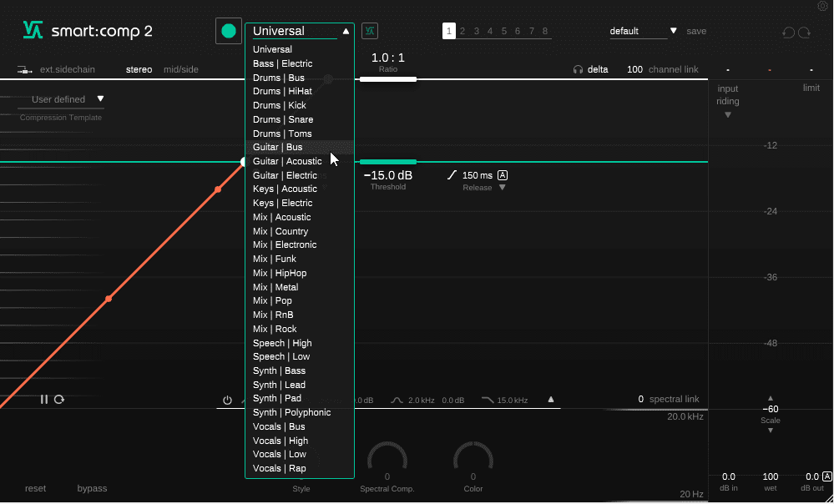Open settings with the gear icon
The height and width of the screenshot is (504, 834).
click(822, 6)
